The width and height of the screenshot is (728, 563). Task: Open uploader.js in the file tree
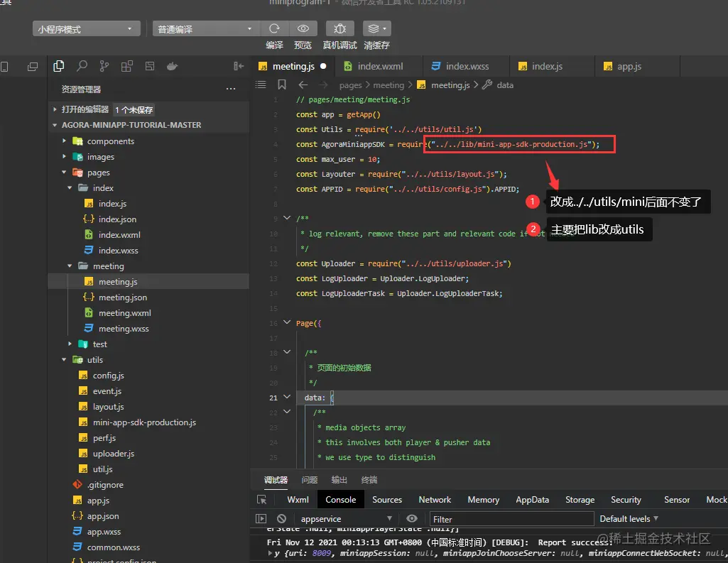pos(114,454)
